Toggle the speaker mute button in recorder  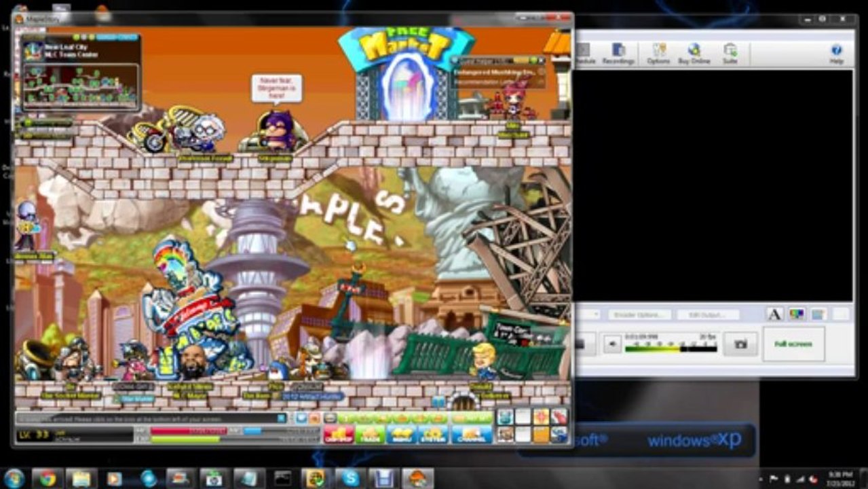[612, 344]
